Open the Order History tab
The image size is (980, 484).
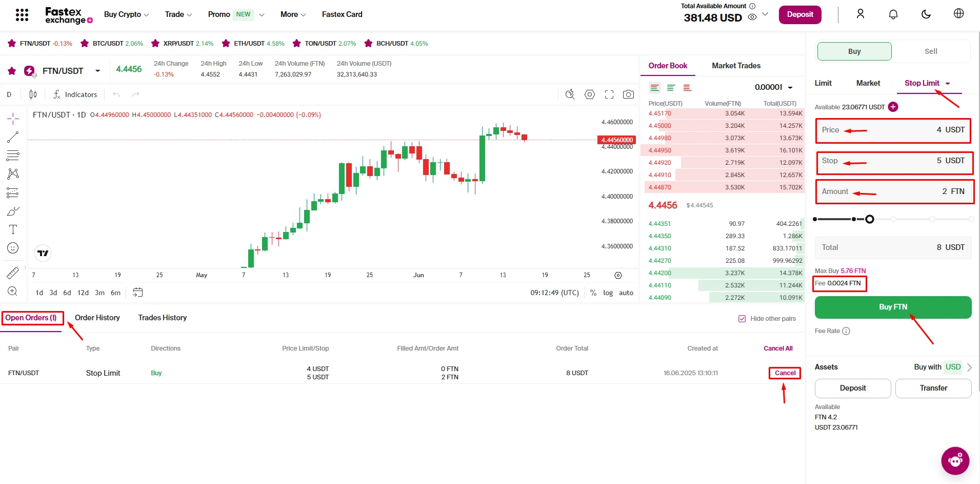[97, 318]
